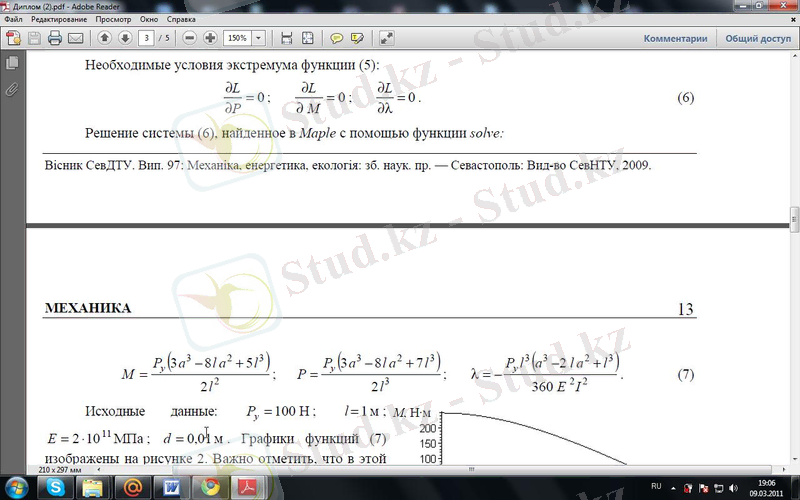Click the RU language indicator
Viewport: 800px width, 500px height.
(656, 486)
